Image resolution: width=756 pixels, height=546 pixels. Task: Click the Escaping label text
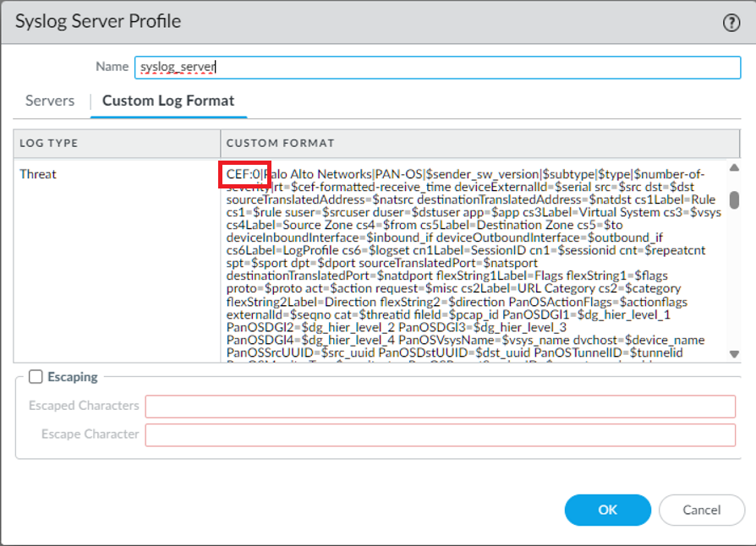click(x=74, y=377)
